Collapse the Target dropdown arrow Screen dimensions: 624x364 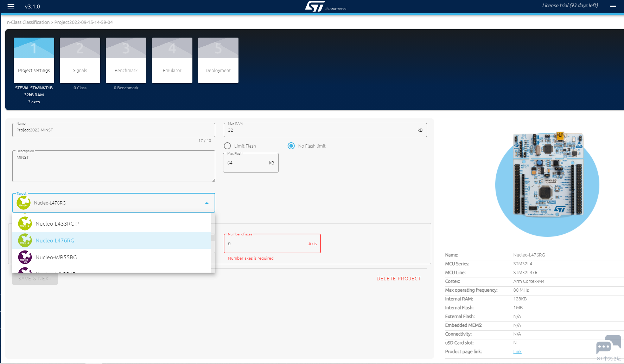[207, 203]
